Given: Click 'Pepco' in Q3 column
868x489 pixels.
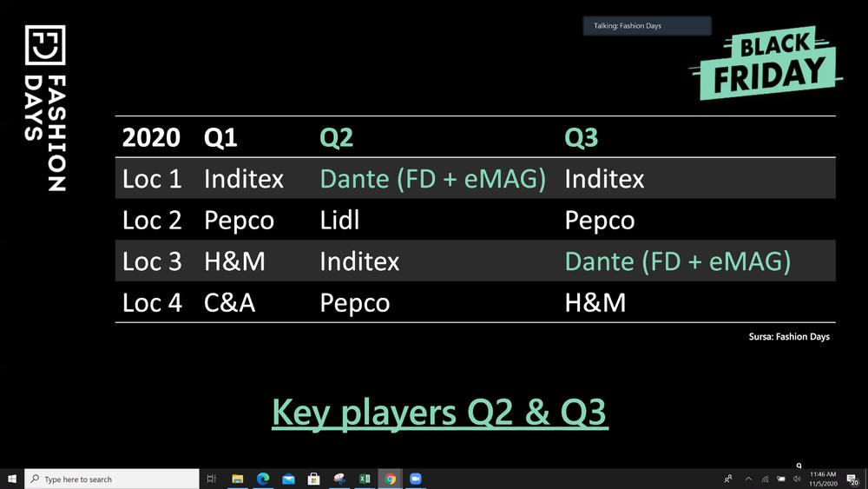Looking at the screenshot, I should click(x=600, y=221).
